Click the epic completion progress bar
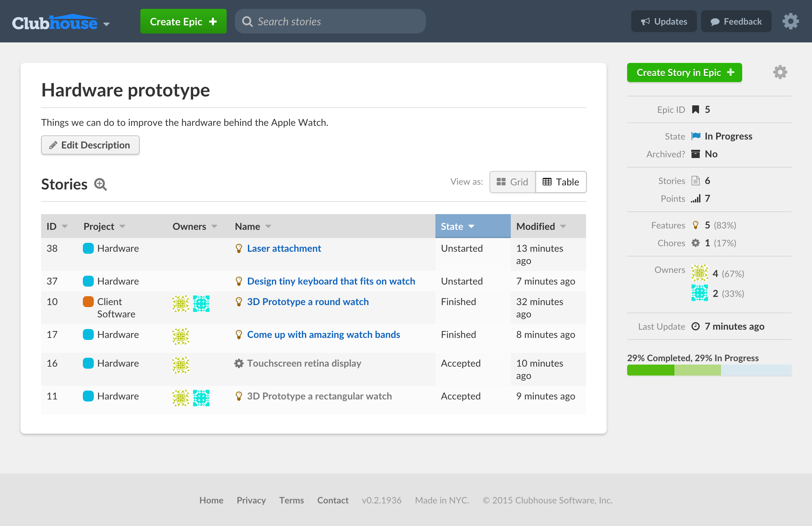Image resolution: width=812 pixels, height=526 pixels. pos(709,370)
